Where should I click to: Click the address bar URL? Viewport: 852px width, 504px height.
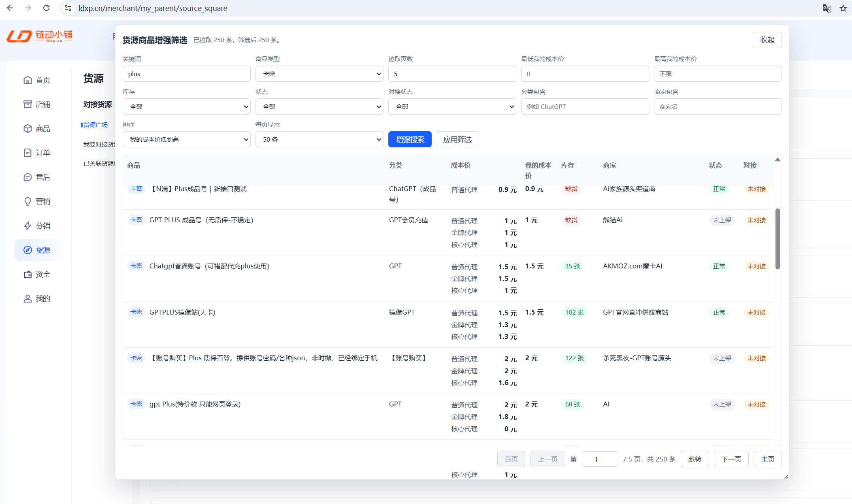tap(153, 8)
